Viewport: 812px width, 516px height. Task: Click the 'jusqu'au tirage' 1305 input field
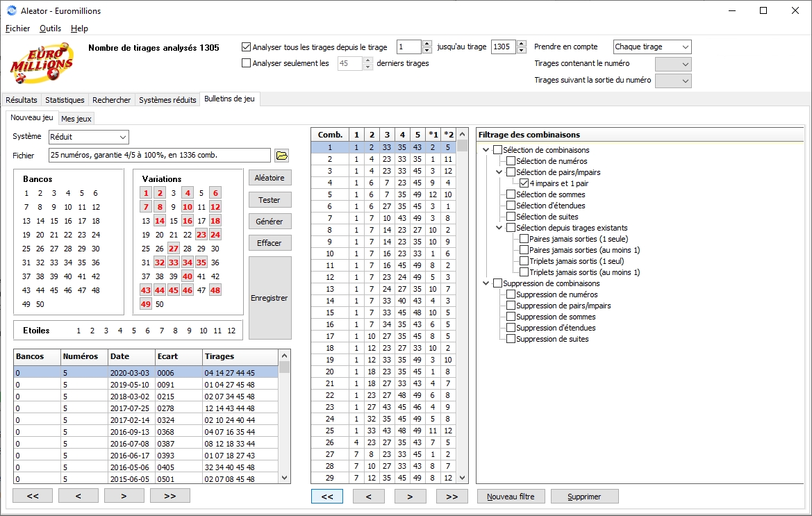504,47
